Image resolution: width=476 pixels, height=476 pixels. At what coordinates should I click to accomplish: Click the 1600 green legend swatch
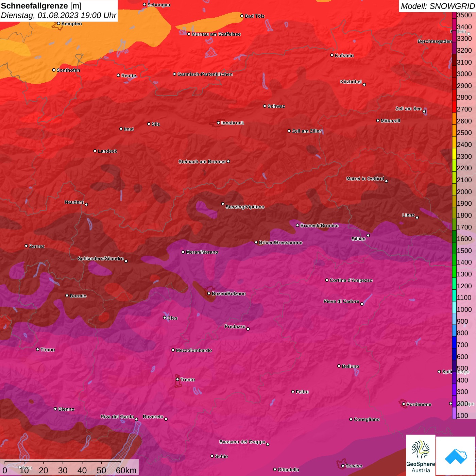point(454,236)
